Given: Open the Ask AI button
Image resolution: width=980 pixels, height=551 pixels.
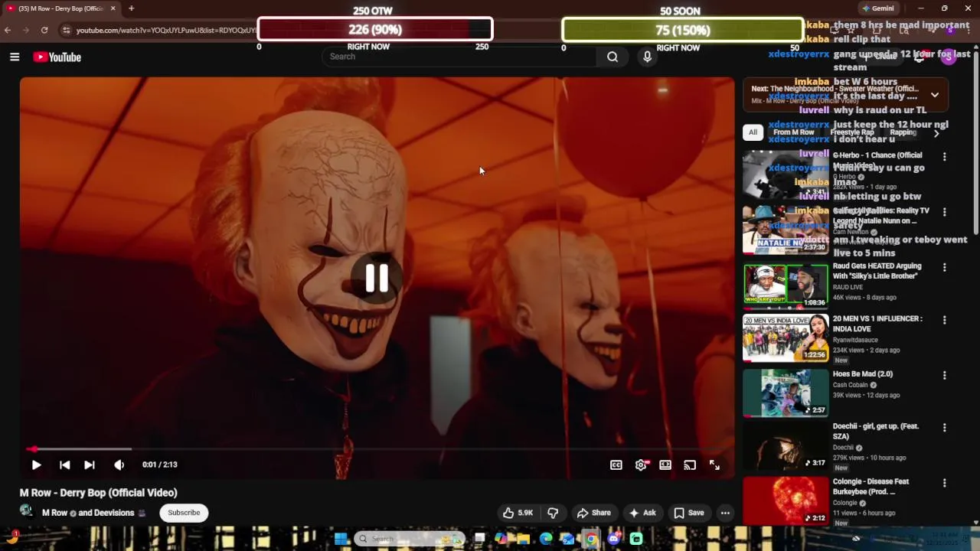Looking at the screenshot, I should coord(643,513).
